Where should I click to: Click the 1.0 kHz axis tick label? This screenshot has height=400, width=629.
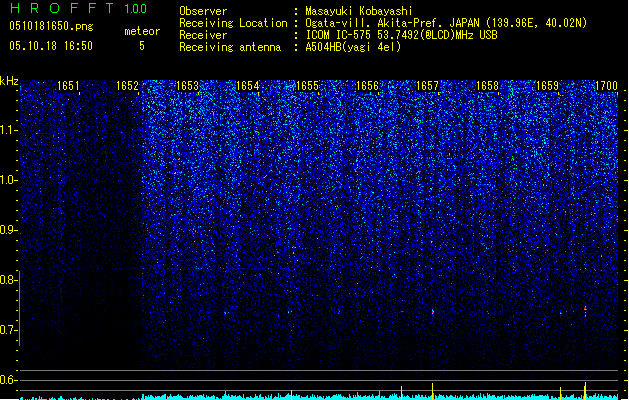[x=8, y=180]
